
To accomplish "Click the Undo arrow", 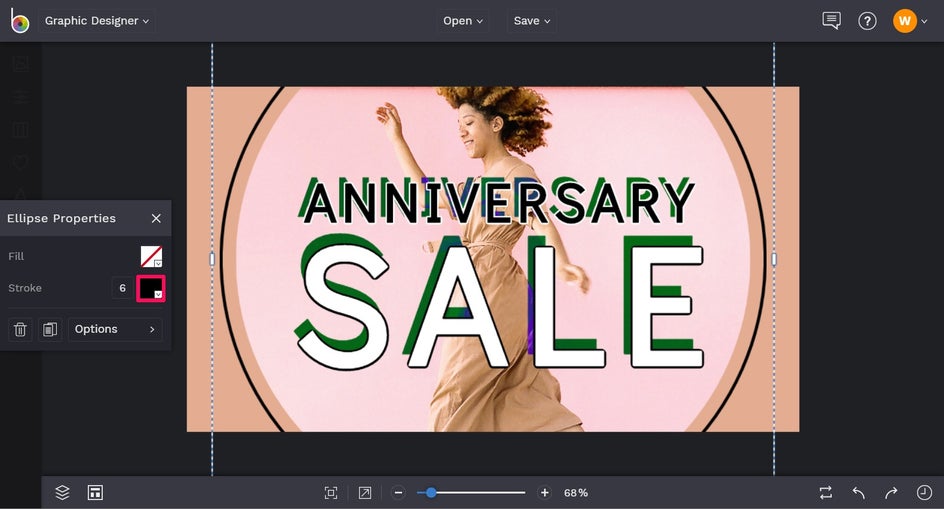I will pyautogui.click(x=859, y=493).
